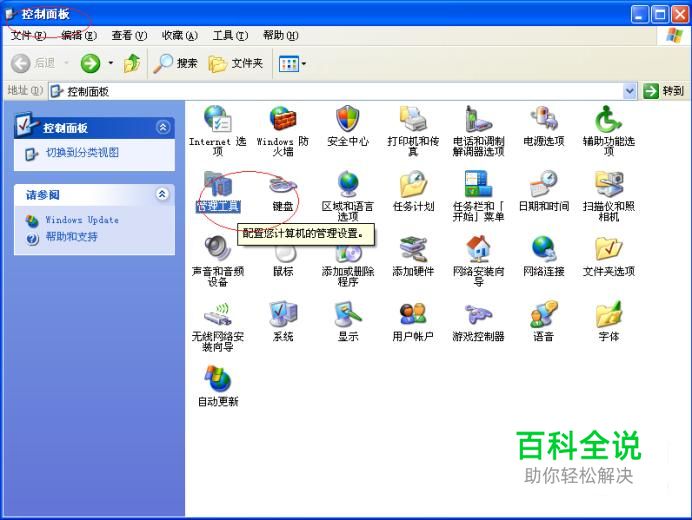Open the 编辑(E) menu
Viewport: 692px width, 520px height.
click(79, 35)
